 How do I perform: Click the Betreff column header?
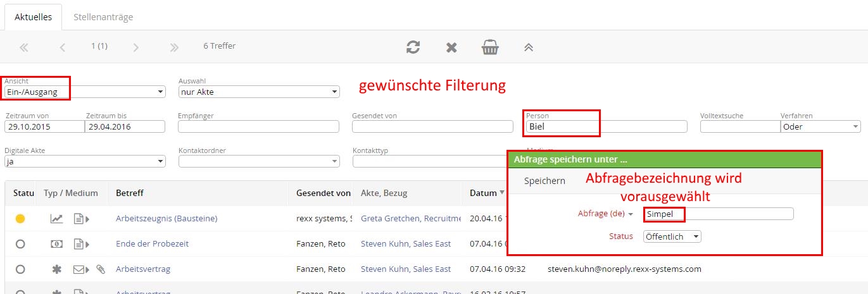pyautogui.click(x=130, y=193)
